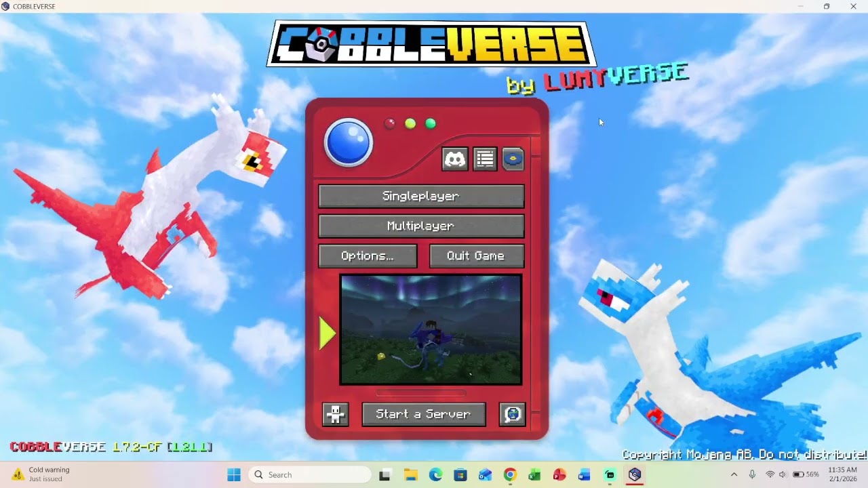868x488 pixels.
Task: Launch Microsoft Edge from the taskbar
Action: click(435, 474)
